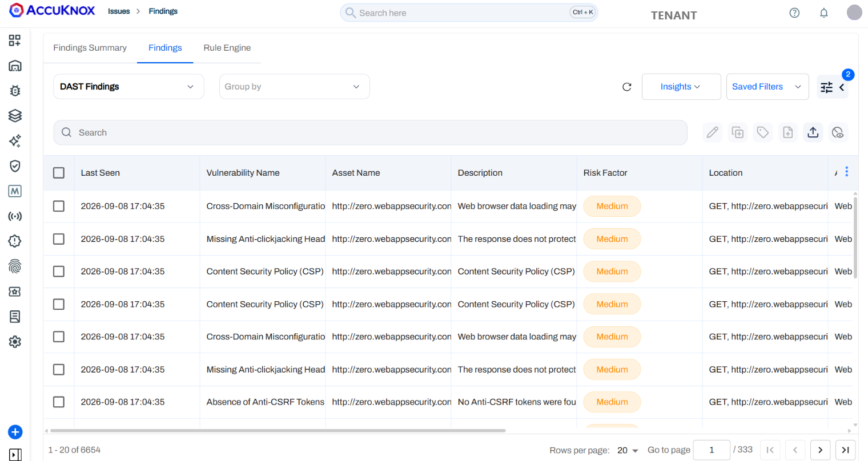Click the Issues breadcrumb link
Image resolution: width=868 pixels, height=461 pixels.
(119, 11)
